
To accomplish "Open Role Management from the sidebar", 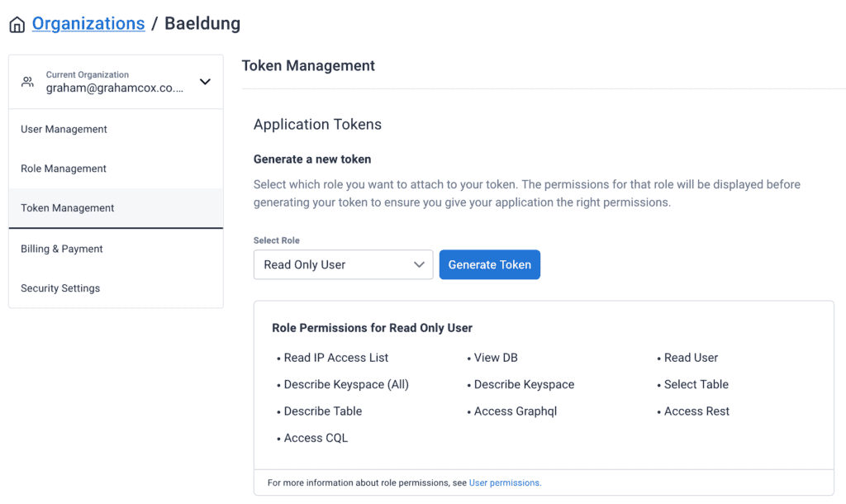I will [x=64, y=168].
